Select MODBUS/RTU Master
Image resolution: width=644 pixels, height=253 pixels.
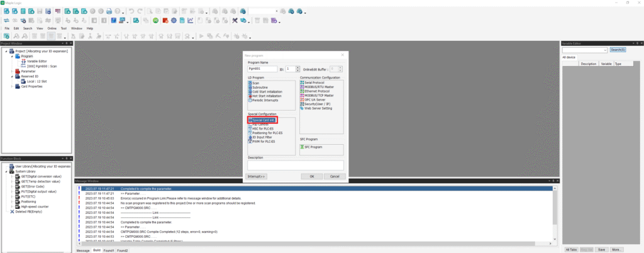click(317, 87)
